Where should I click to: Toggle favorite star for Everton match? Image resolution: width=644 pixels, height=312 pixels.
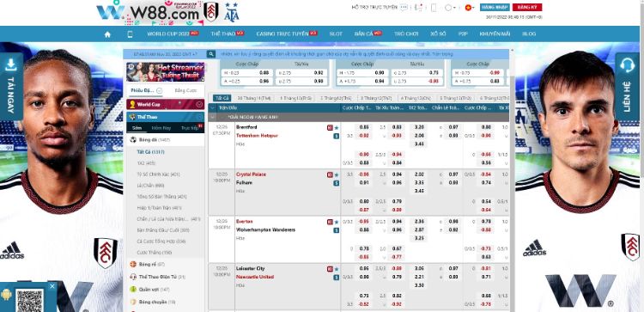tap(337, 222)
